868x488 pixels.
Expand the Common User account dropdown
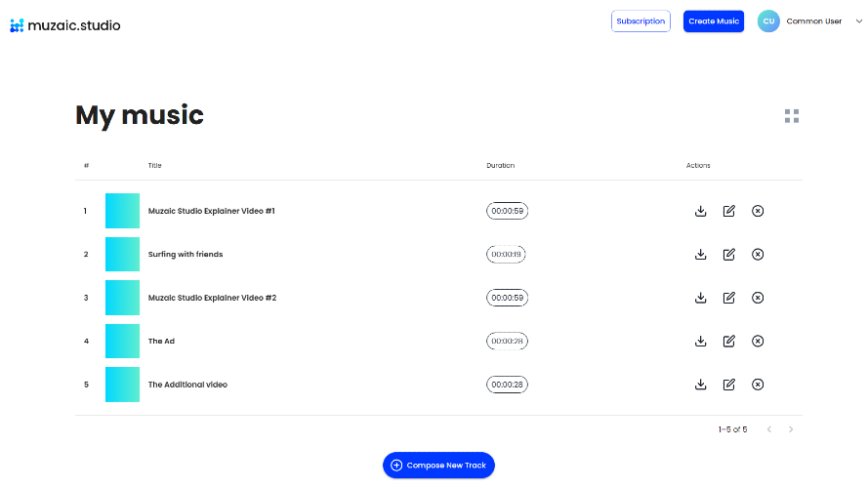click(858, 21)
